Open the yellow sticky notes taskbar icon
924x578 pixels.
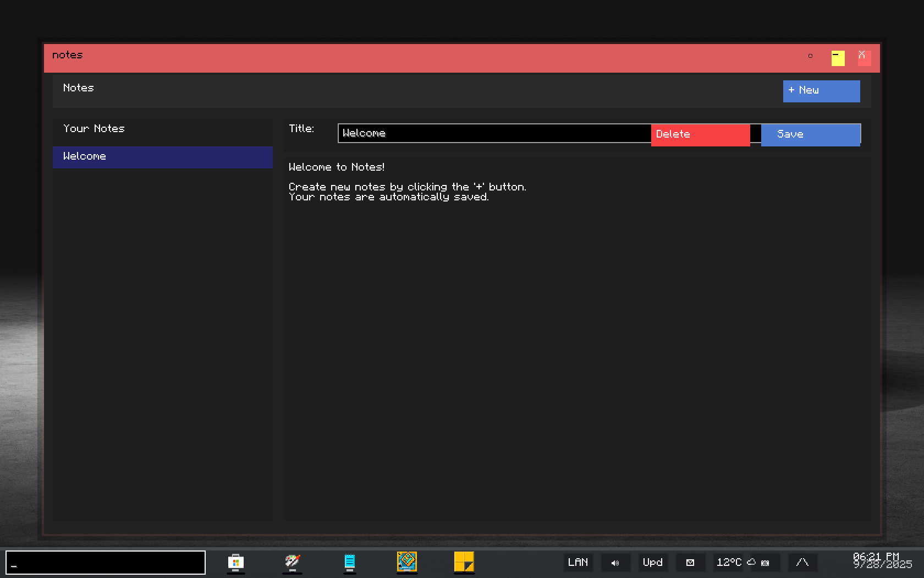[464, 562]
